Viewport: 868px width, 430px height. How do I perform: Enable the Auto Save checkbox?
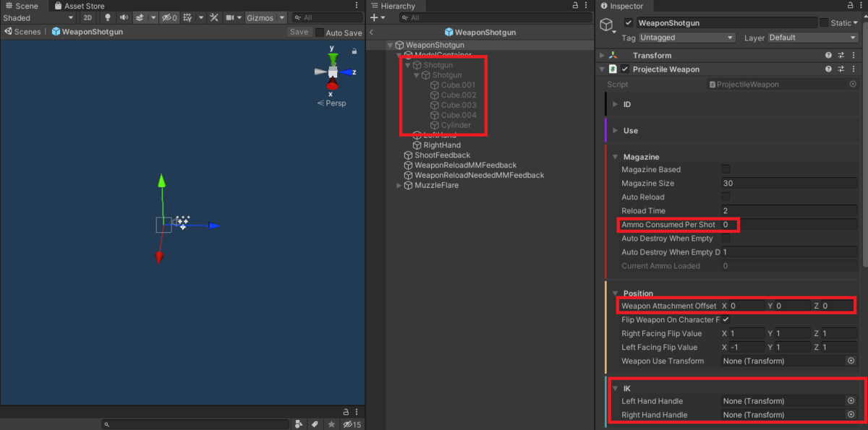pos(320,33)
